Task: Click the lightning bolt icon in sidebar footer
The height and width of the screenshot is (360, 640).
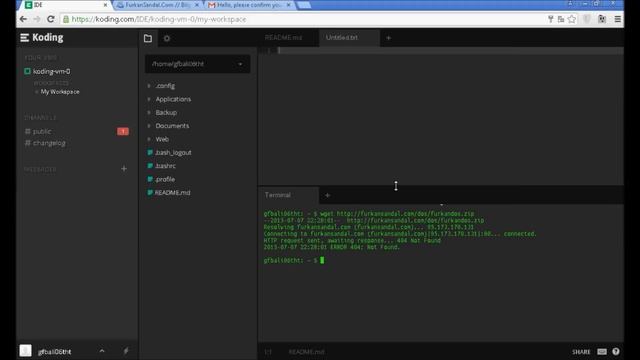Action: pyautogui.click(x=126, y=351)
